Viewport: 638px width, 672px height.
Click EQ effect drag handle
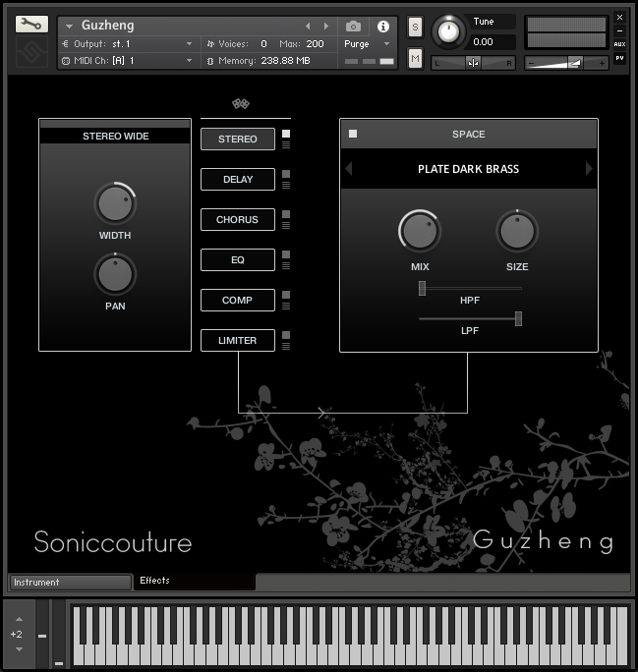click(286, 265)
